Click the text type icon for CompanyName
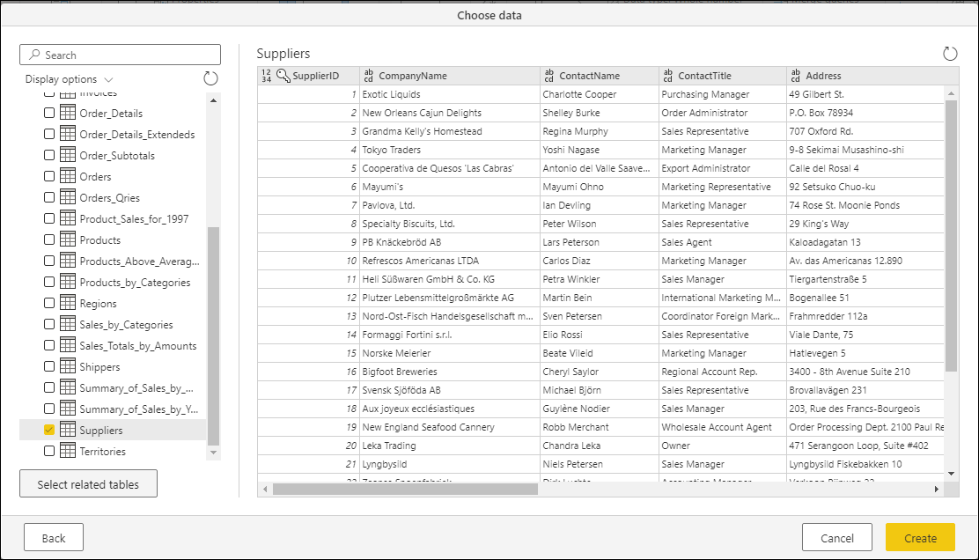 tap(368, 76)
